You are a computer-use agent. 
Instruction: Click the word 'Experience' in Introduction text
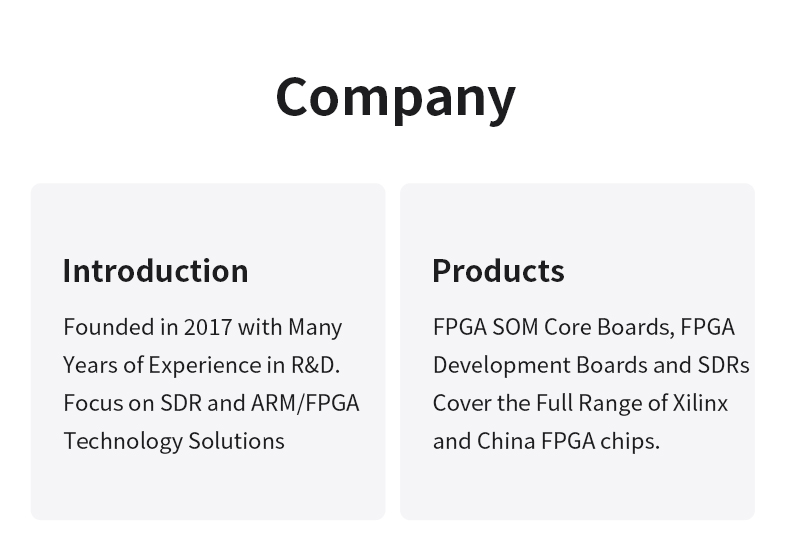click(200, 365)
